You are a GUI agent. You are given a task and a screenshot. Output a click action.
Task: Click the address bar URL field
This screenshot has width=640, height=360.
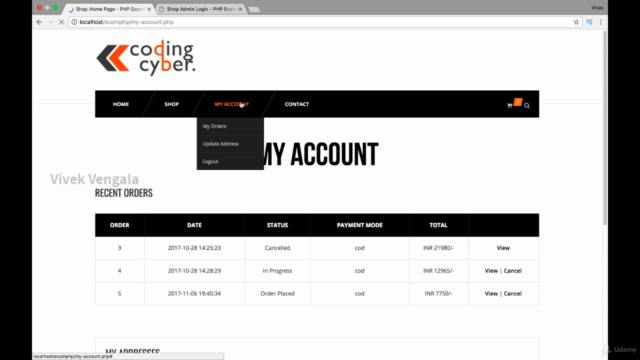click(x=322, y=22)
